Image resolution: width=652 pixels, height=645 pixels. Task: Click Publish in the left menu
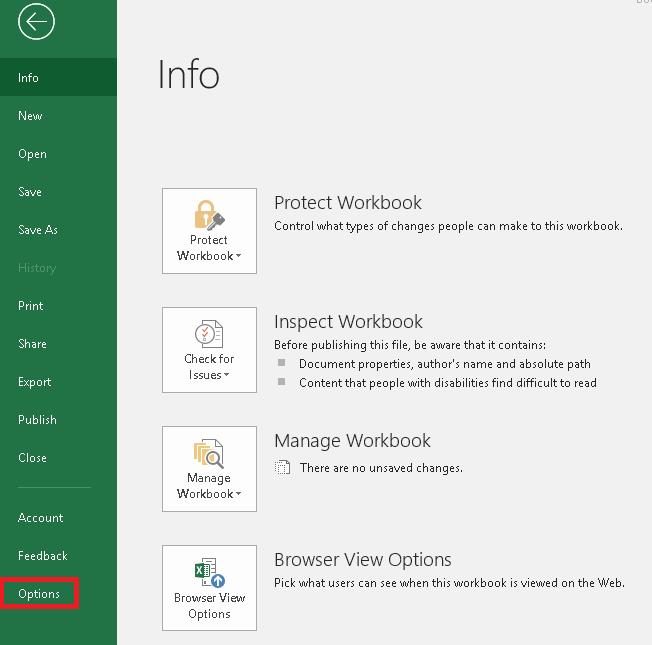click(x=37, y=420)
